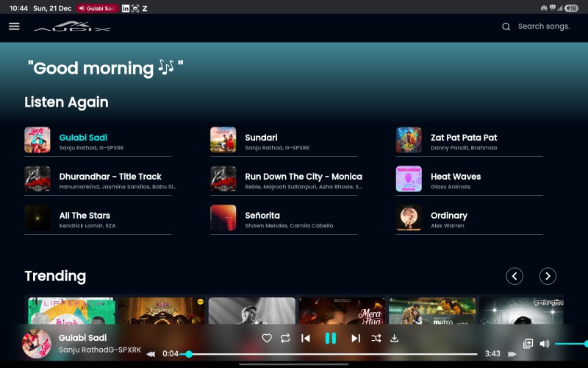
Task: Skip to the previous track
Action: 306,339
